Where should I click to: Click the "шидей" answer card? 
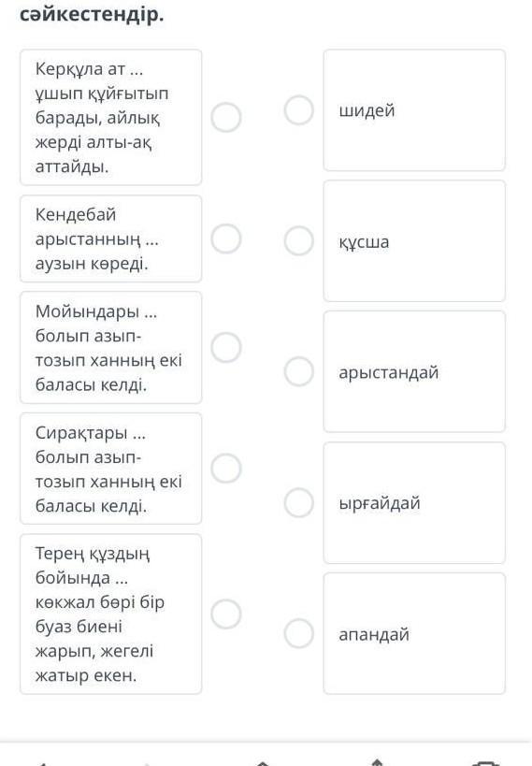414,110
